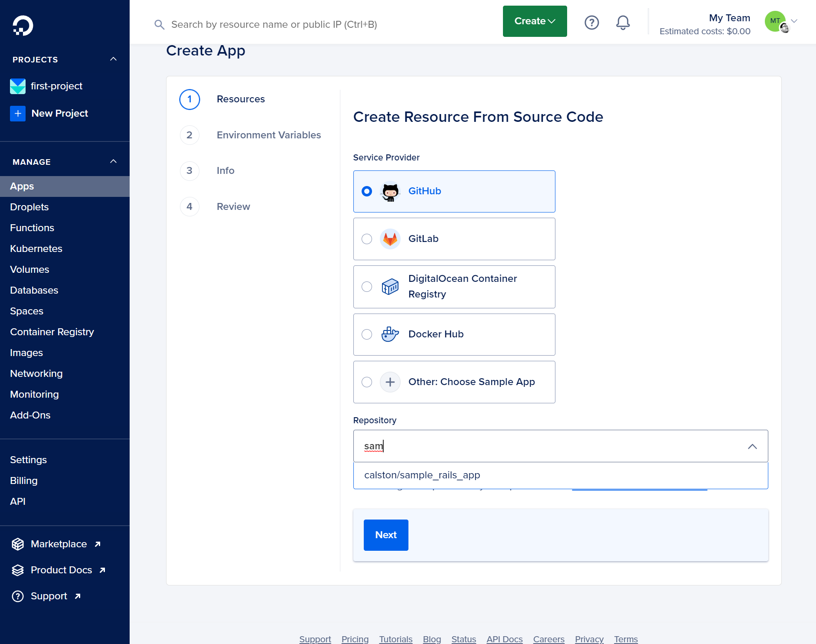Open Spaces in the sidebar
The image size is (816, 644).
coord(65,311)
